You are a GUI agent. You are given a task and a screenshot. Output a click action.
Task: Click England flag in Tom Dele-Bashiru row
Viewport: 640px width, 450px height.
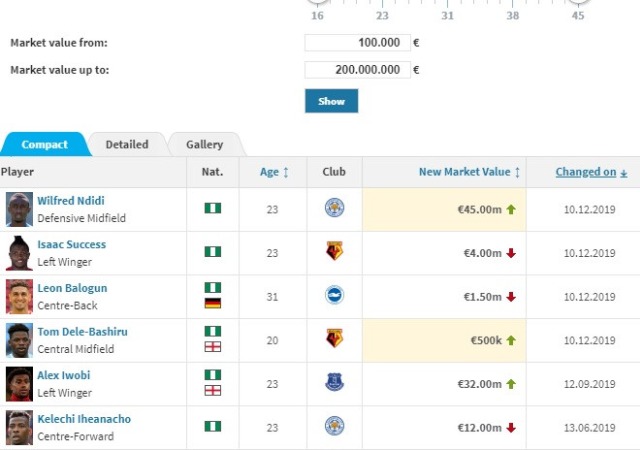(x=212, y=347)
